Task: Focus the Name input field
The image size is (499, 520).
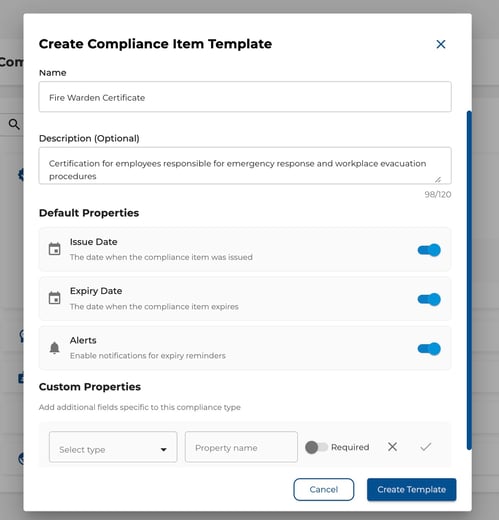Action: pyautogui.click(x=245, y=97)
